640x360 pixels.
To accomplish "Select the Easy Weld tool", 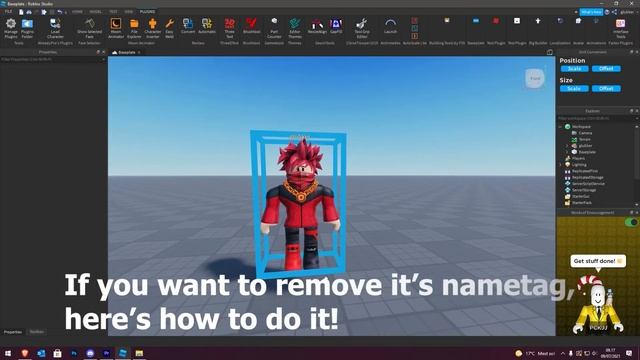I will [169, 28].
